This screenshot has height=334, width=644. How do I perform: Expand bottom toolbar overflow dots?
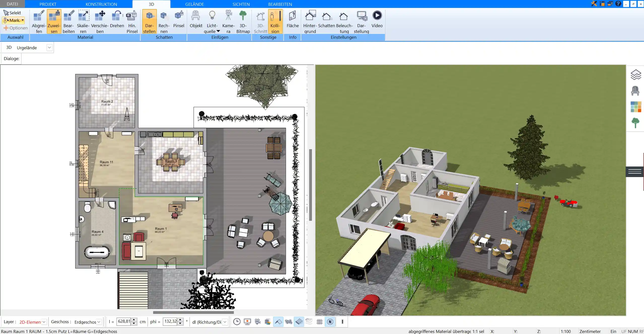[x=342, y=322]
